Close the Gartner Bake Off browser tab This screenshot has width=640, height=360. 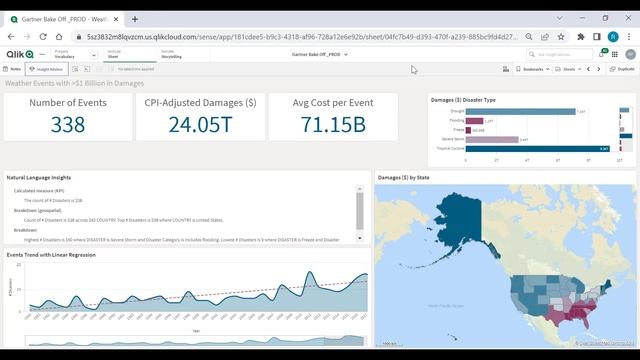(x=116, y=19)
